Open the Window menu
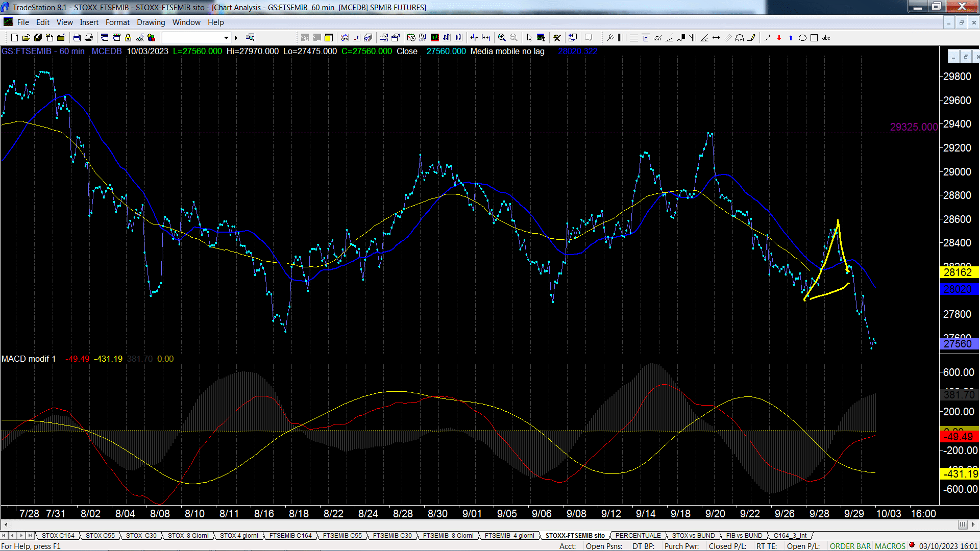980x551 pixels. [186, 22]
